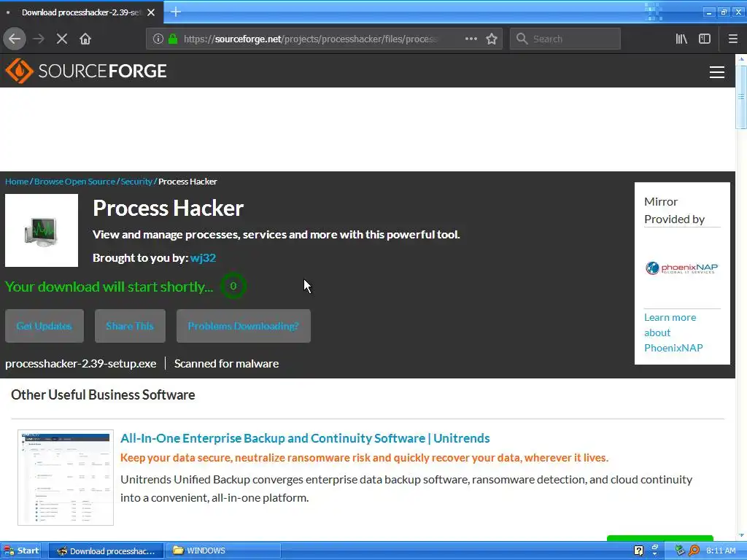The width and height of the screenshot is (747, 560).
Task: Click the scrollbar down arrow
Action: tap(741, 537)
